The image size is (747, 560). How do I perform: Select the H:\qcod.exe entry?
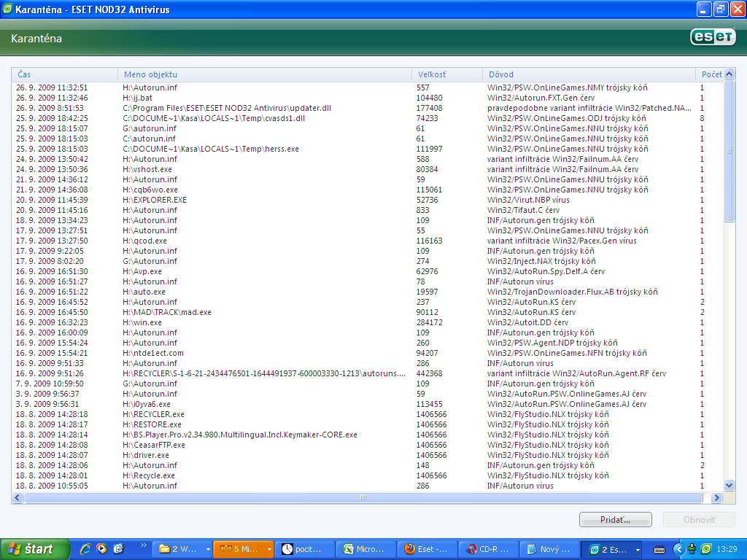click(368, 241)
